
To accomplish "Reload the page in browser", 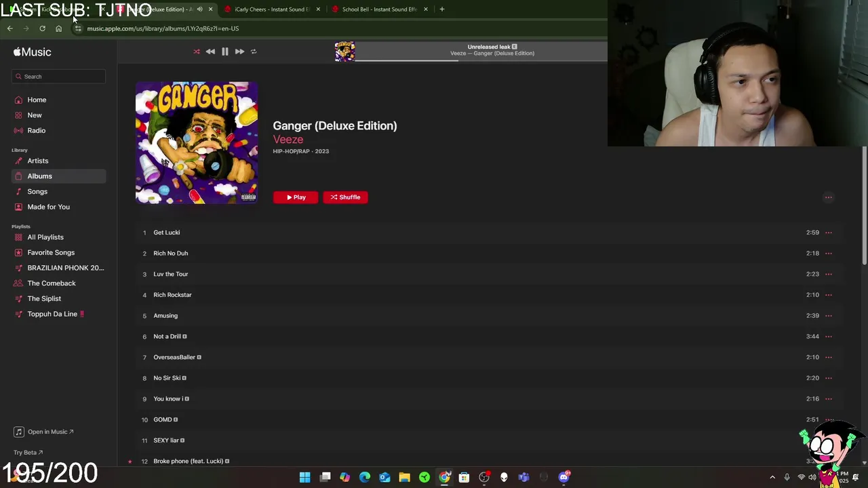I will (x=42, y=28).
